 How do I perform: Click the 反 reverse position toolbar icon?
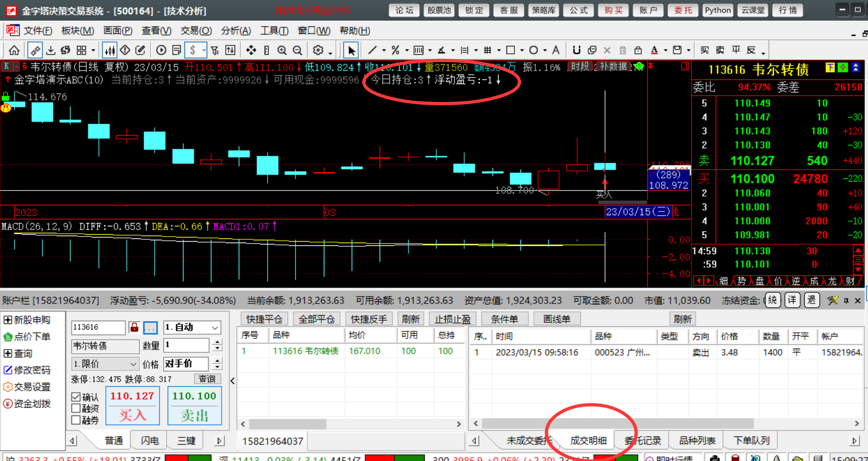751,50
